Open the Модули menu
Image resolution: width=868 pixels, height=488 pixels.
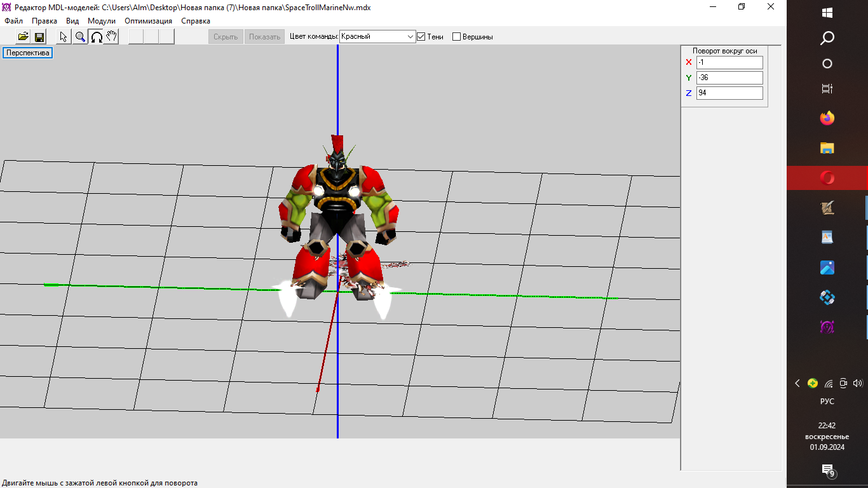[102, 21]
